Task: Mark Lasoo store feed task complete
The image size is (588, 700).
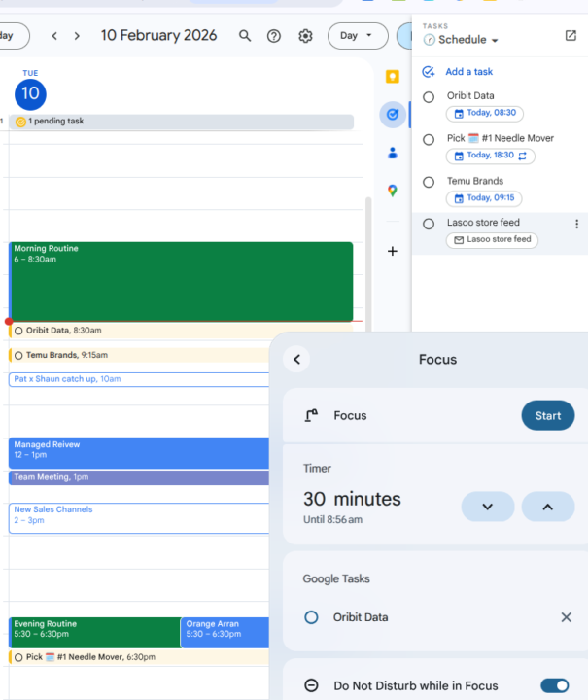Action: click(429, 224)
